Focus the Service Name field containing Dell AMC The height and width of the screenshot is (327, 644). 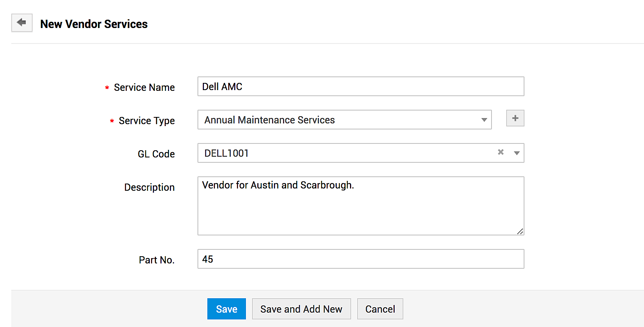pos(360,87)
